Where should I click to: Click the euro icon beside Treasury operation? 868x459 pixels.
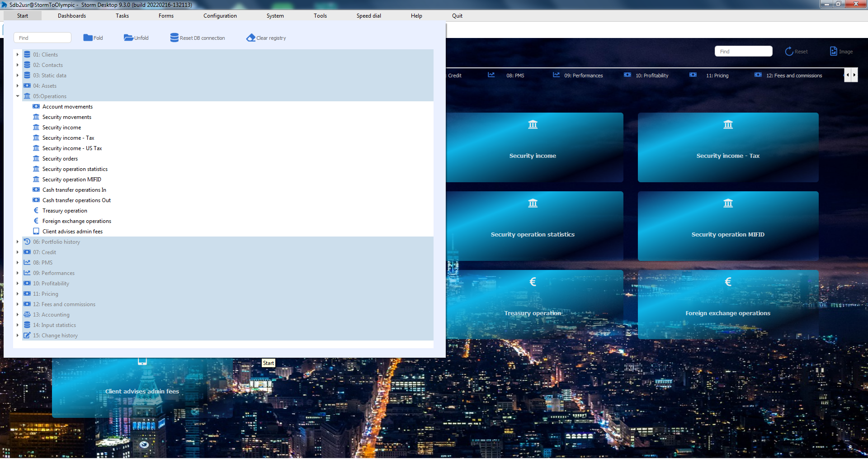[36, 210]
